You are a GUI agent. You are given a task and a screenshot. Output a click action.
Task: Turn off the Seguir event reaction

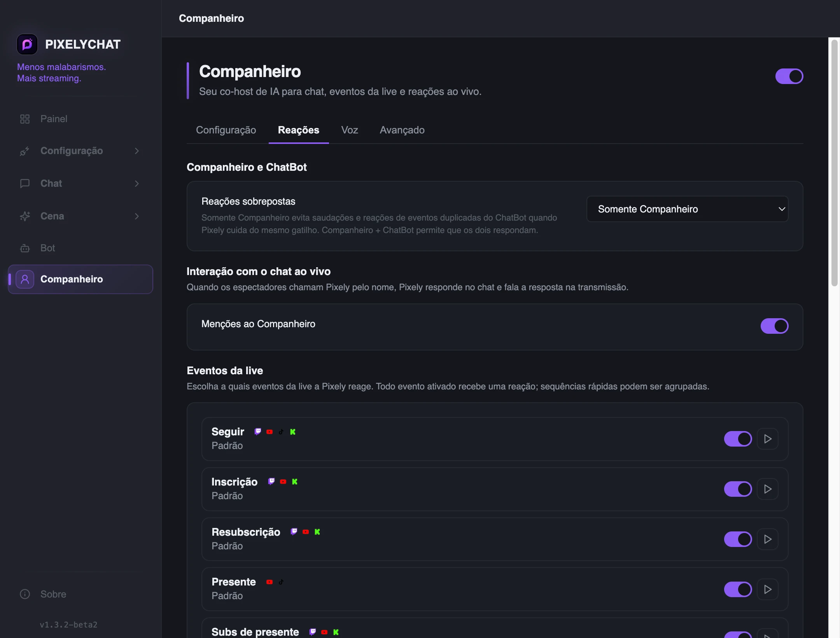738,439
